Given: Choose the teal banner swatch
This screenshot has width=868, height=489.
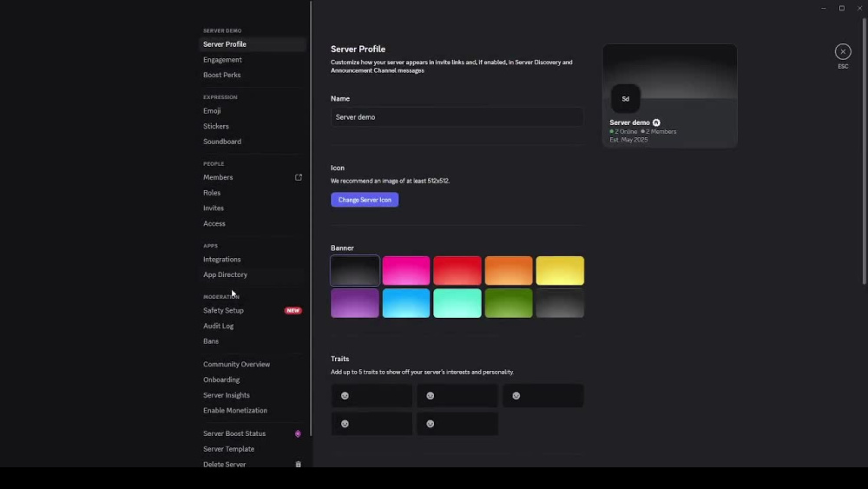Looking at the screenshot, I should click(x=457, y=303).
